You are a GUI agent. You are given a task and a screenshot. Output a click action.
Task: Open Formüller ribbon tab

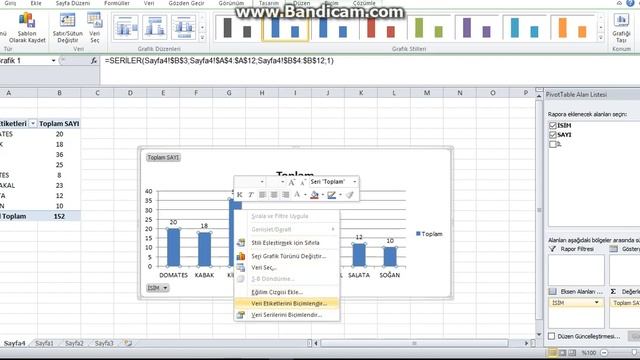[x=117, y=3]
